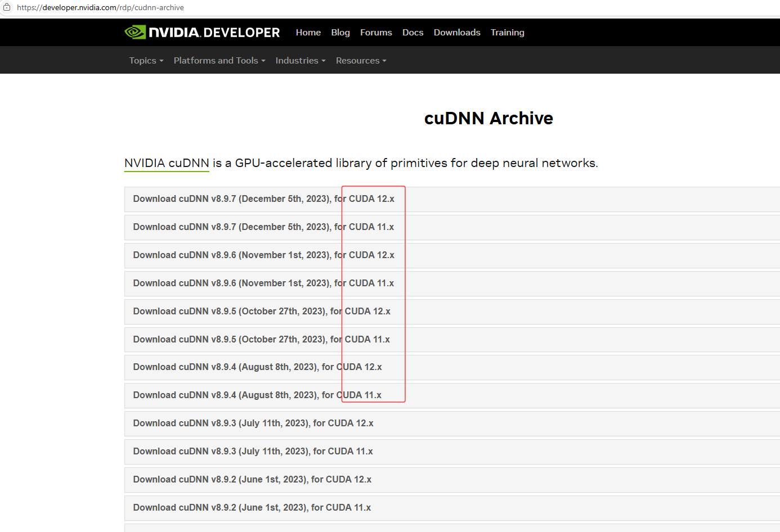Click the site lock icon in address bar

tap(7, 7)
